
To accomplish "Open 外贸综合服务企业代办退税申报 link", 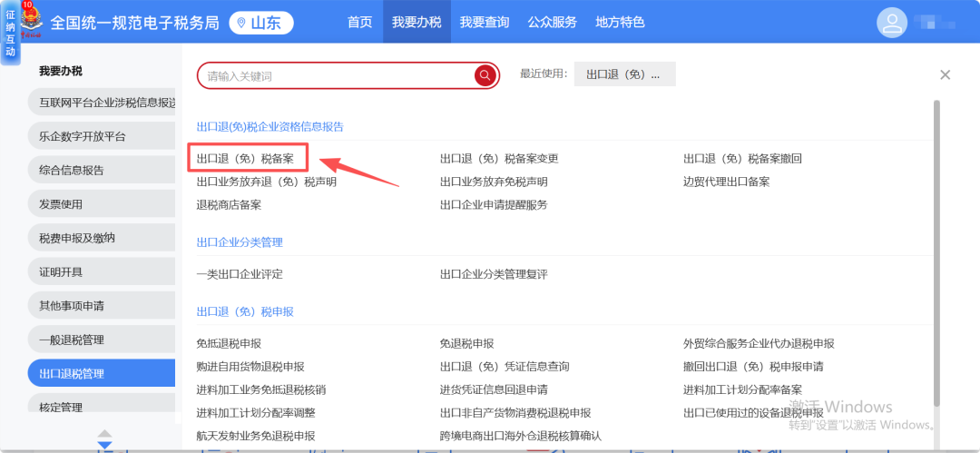I will point(759,343).
